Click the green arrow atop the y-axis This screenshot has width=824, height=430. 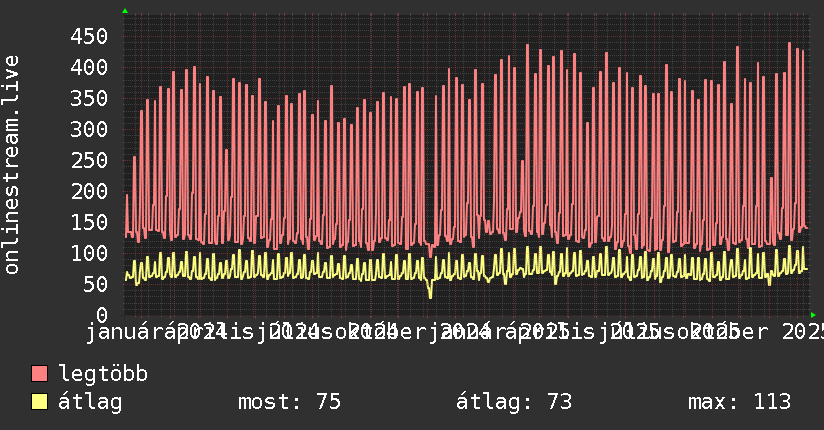point(125,11)
